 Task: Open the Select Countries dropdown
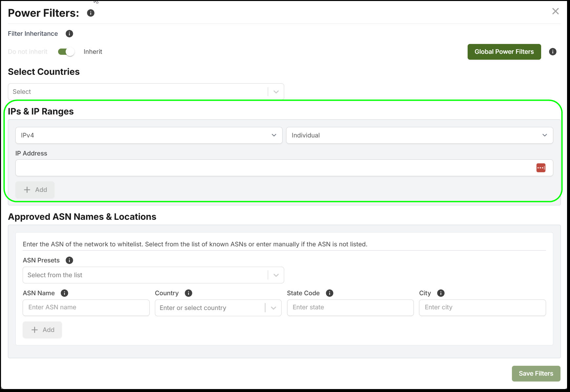click(x=146, y=92)
